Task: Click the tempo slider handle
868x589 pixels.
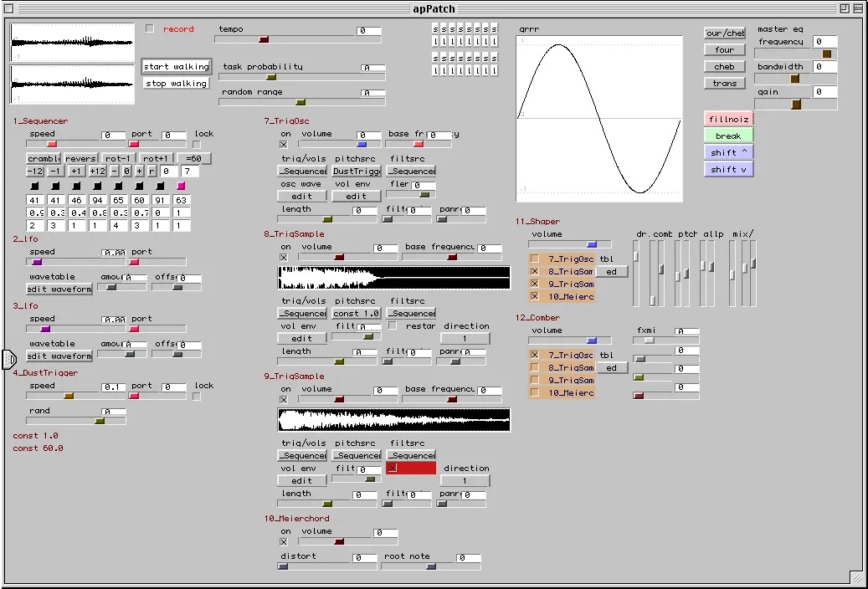Action: (x=264, y=39)
